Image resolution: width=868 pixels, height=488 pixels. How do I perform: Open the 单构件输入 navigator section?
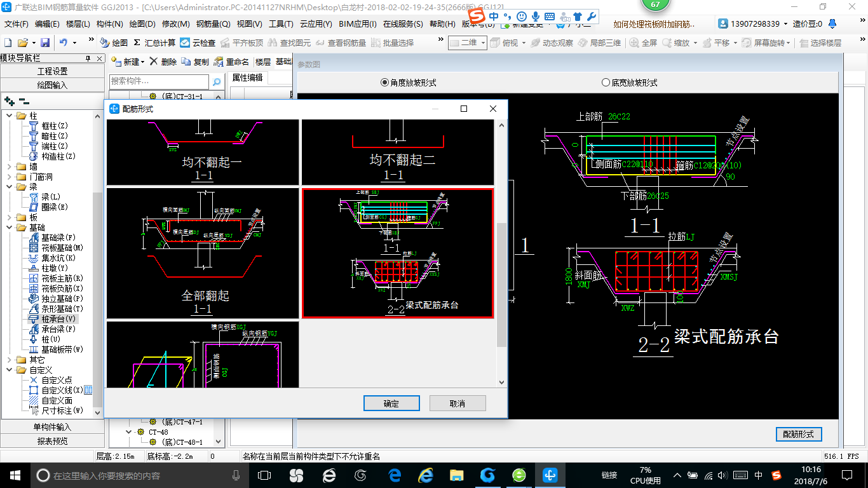[52, 427]
